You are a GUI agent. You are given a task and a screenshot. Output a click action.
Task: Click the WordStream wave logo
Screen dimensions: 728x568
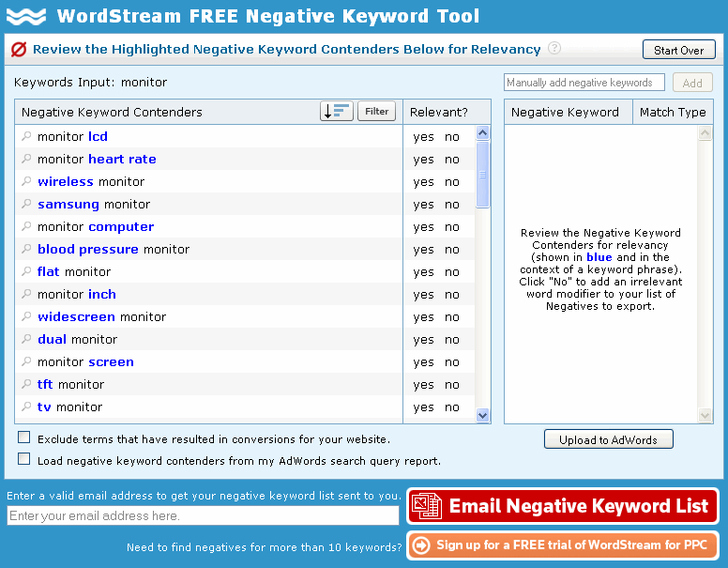[x=26, y=17]
